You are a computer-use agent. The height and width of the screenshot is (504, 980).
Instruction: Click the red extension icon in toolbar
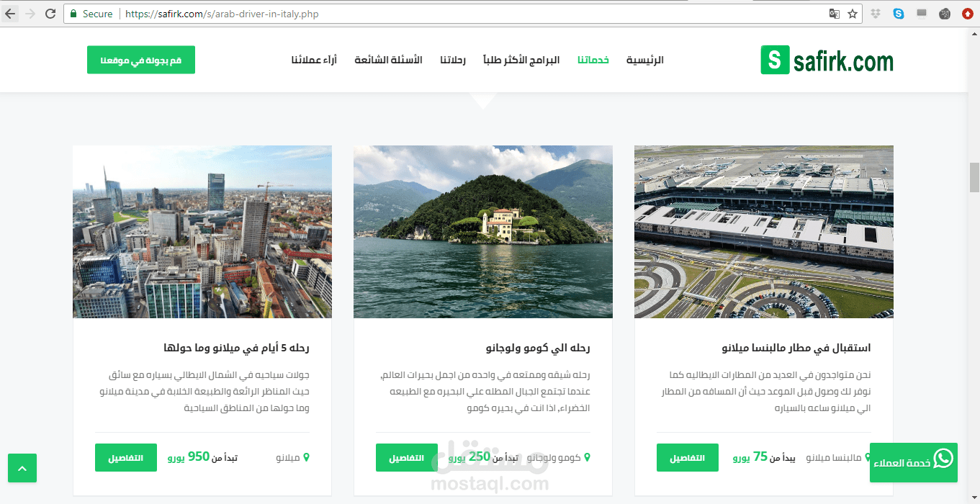(x=967, y=14)
